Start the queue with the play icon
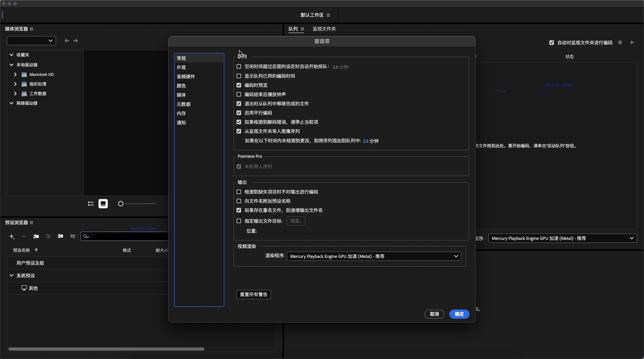 [632, 42]
